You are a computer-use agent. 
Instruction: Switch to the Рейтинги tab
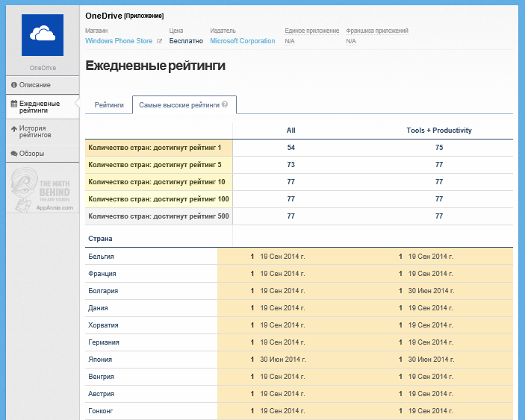[109, 105]
